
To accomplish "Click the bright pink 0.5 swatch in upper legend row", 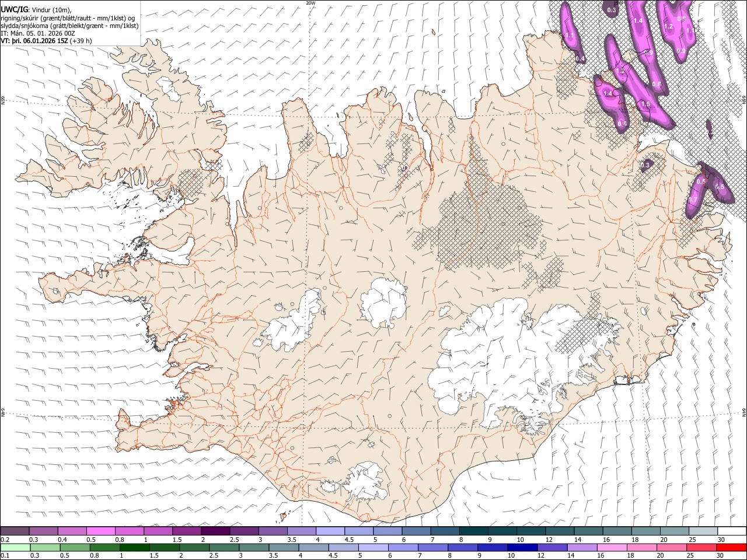I will [x=101, y=531].
